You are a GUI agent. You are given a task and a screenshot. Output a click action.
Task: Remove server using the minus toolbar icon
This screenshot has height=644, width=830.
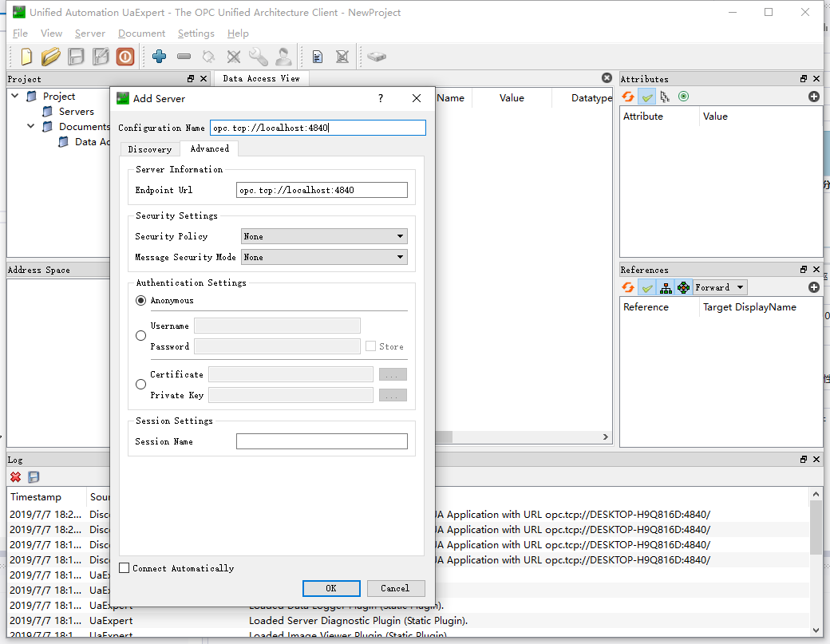(x=184, y=56)
